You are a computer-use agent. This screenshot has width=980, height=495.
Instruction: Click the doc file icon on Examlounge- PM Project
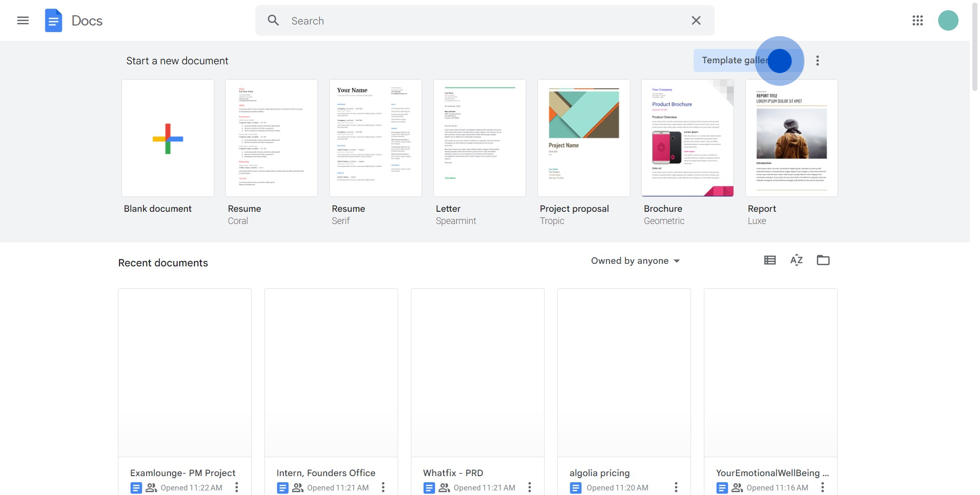tap(136, 488)
